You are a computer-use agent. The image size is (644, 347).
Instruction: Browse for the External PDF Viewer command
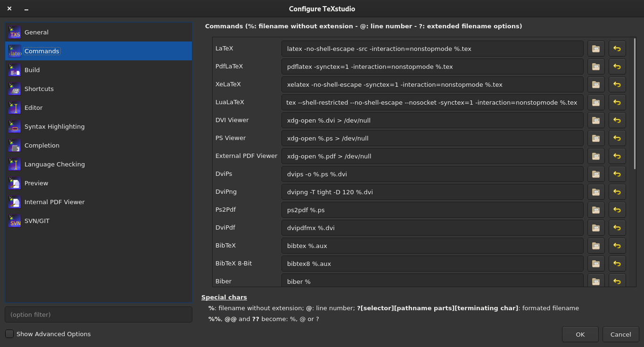596,156
